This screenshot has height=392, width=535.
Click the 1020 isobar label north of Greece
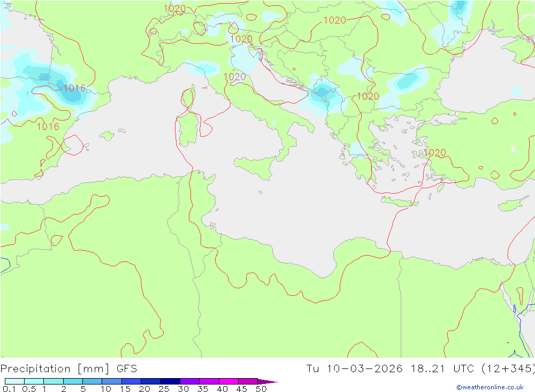[368, 96]
